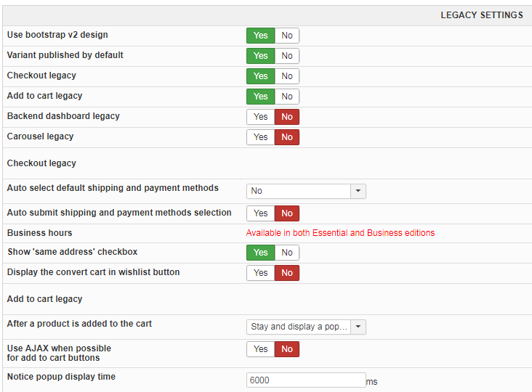Viewport: 532px width, 392px height.
Task: Open Auto select default shipping dropdown arrow
Action: coord(358,191)
